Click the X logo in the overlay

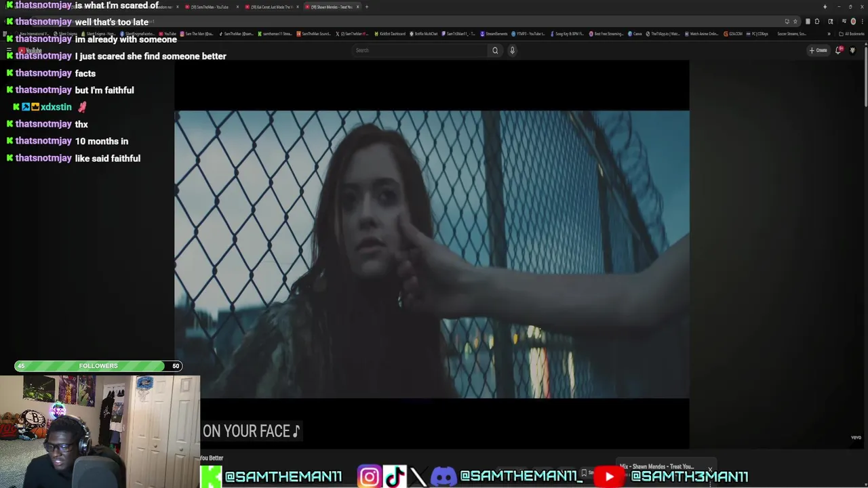click(x=418, y=476)
